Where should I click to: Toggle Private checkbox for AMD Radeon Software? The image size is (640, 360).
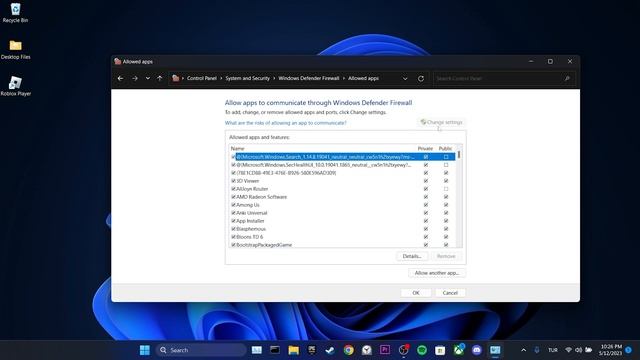(426, 197)
